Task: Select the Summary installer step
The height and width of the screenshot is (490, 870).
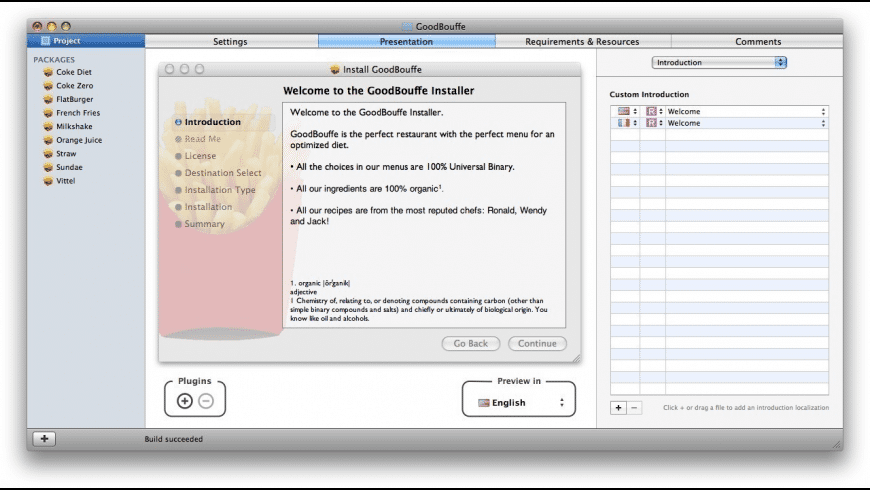Action: pyautogui.click(x=200, y=224)
